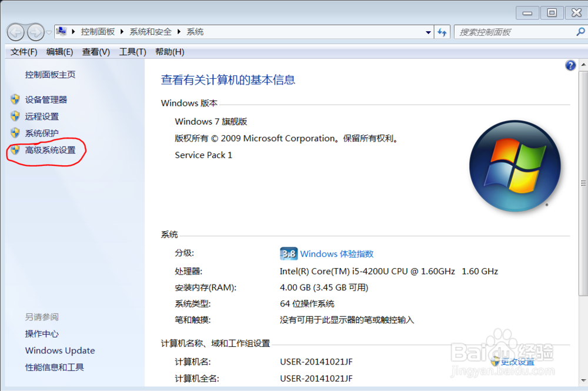Click shield icon beside 更改设置
The height and width of the screenshot is (391, 588).
(x=495, y=362)
